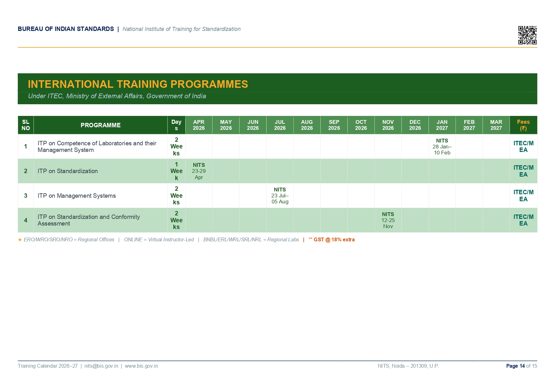
Task: Select the "ONLINE = Virtual Instructor-Led" legend note
Action: tap(159, 240)
